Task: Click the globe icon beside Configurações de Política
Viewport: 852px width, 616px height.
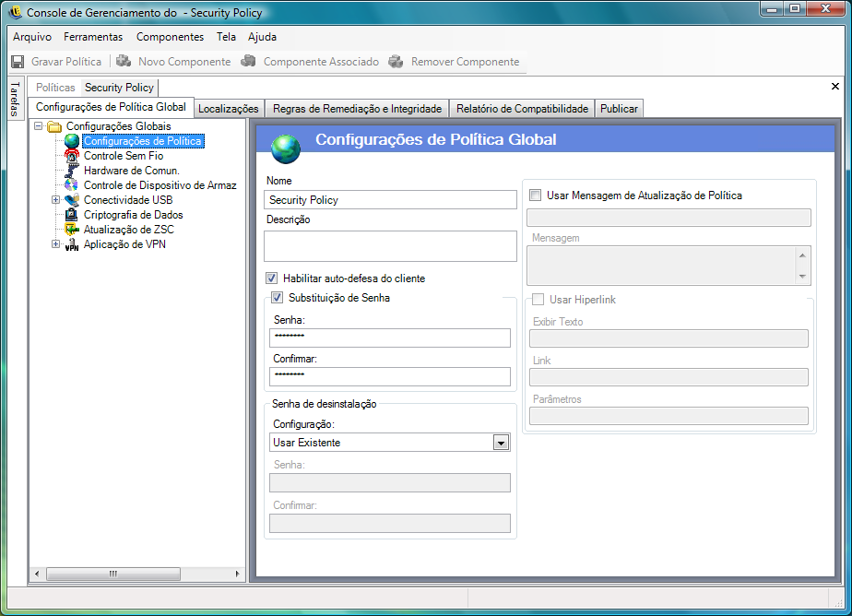Action: tap(72, 141)
